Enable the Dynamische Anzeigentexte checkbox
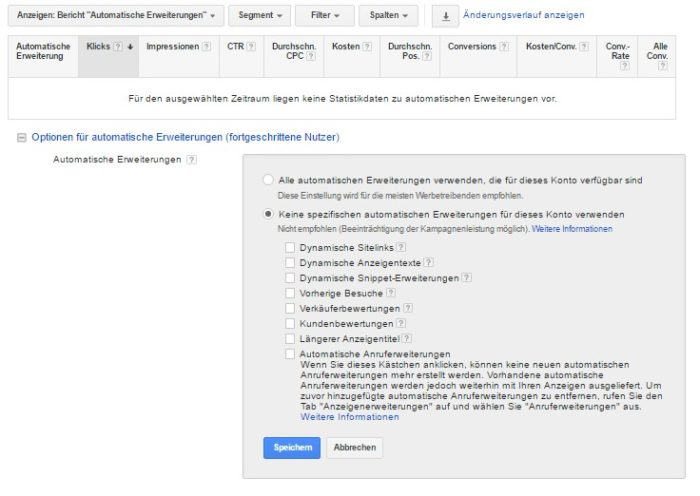 [290, 262]
